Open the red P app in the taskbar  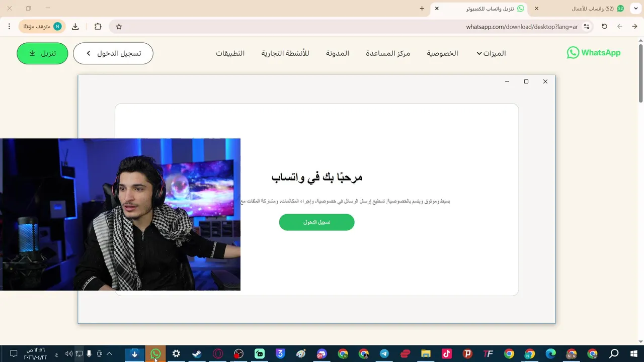point(467,354)
